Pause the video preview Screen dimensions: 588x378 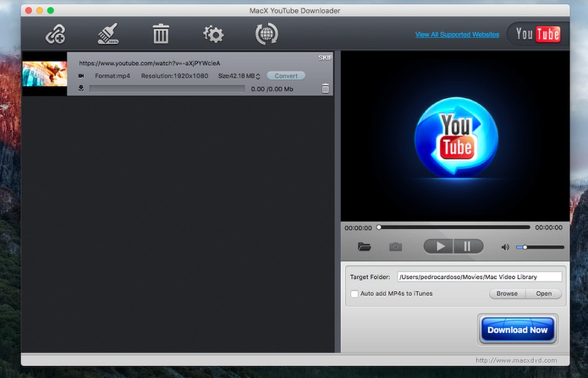coord(468,247)
